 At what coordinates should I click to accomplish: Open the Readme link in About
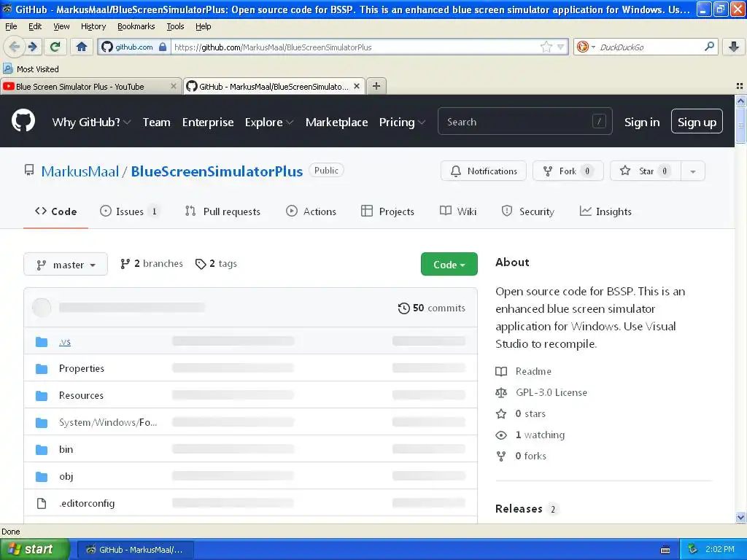[x=533, y=371]
